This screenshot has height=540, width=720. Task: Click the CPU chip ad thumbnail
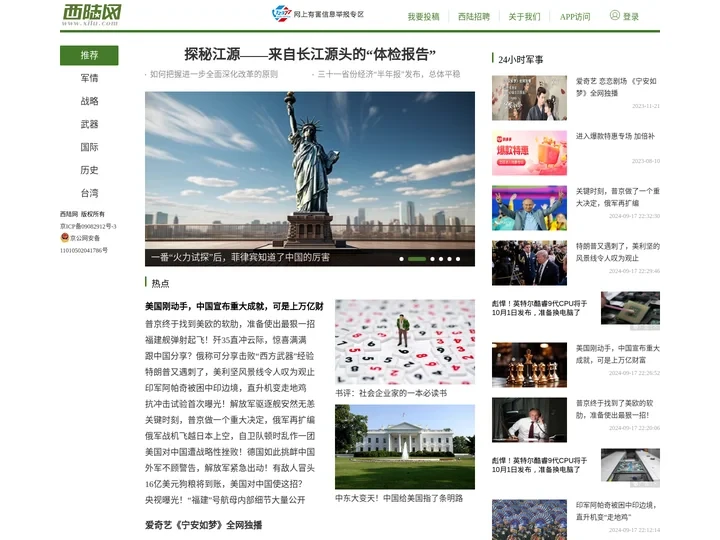[630, 310]
